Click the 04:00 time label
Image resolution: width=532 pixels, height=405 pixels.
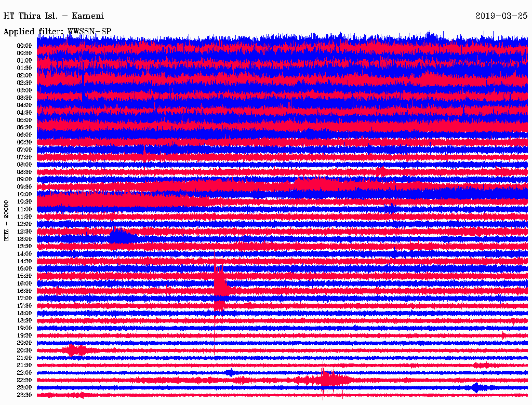pyautogui.click(x=24, y=105)
